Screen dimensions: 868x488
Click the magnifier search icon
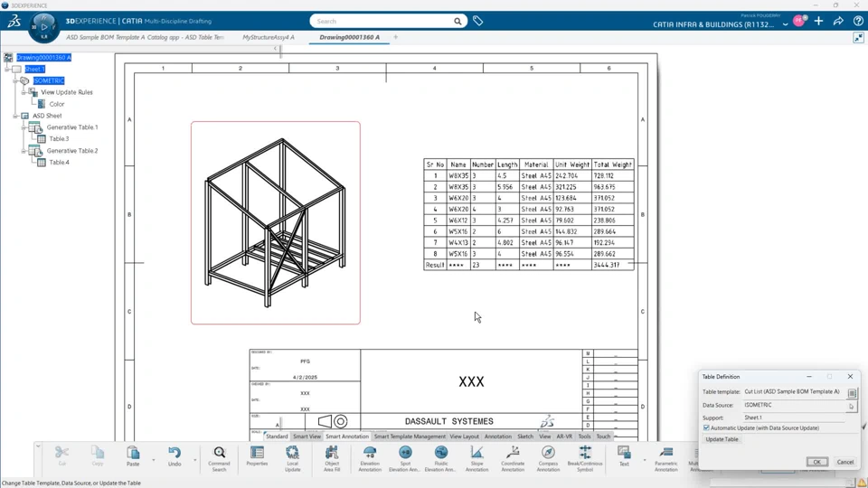click(x=458, y=21)
